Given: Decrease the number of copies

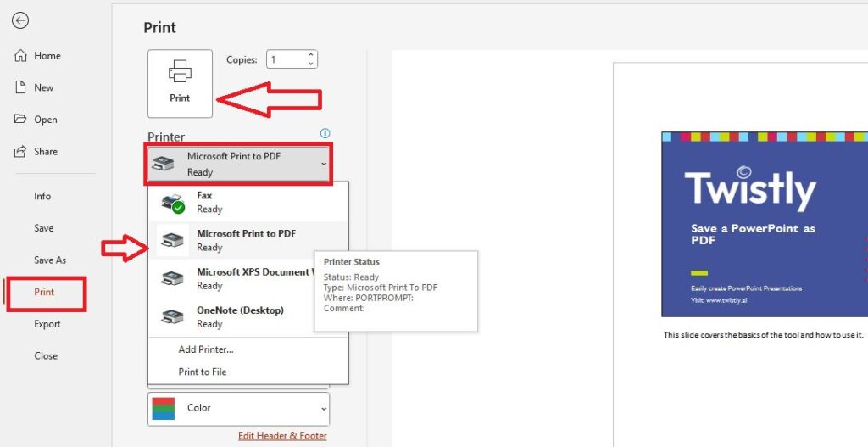Looking at the screenshot, I should pyautogui.click(x=311, y=64).
